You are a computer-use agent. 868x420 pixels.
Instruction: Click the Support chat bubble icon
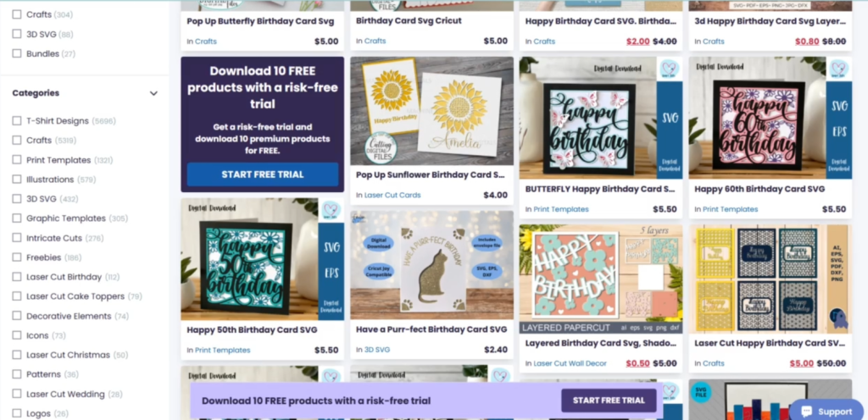click(x=807, y=412)
